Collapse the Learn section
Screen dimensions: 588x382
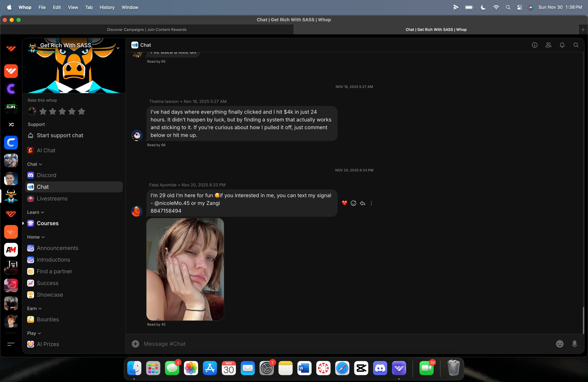pyautogui.click(x=36, y=212)
